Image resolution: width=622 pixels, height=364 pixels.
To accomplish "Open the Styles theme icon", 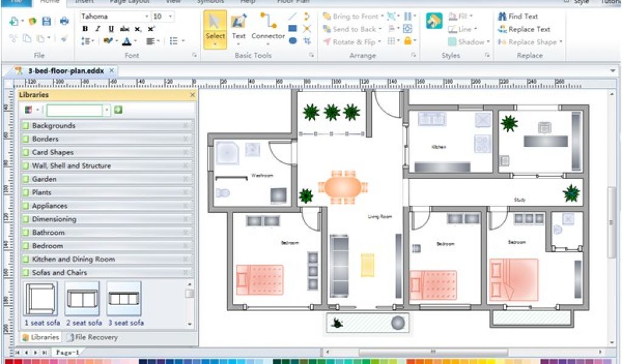I will (434, 21).
